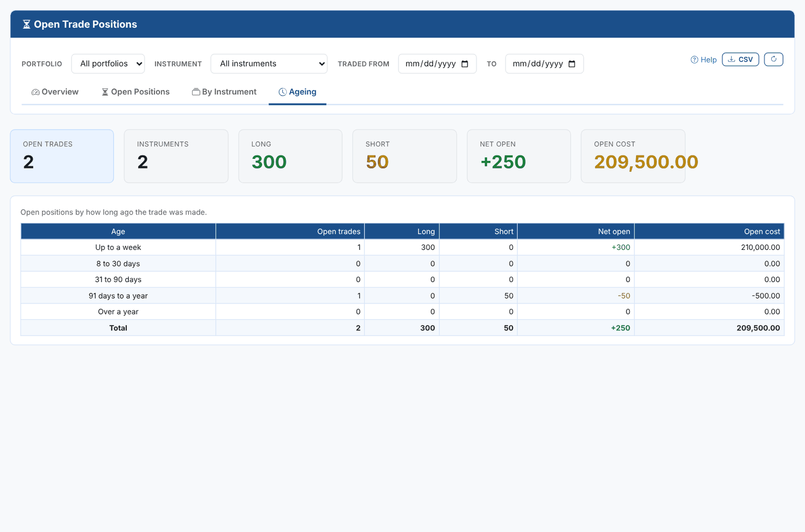805x532 pixels.
Task: Export data with the CSV button
Action: (x=741, y=59)
